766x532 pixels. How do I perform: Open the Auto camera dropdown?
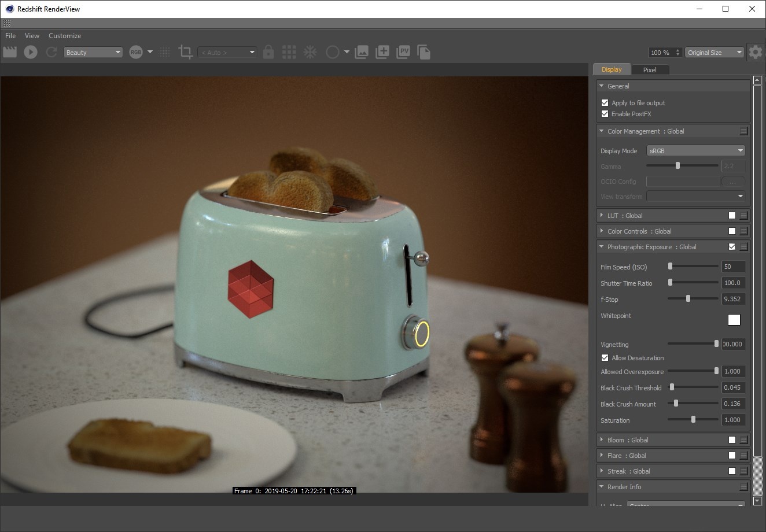227,52
